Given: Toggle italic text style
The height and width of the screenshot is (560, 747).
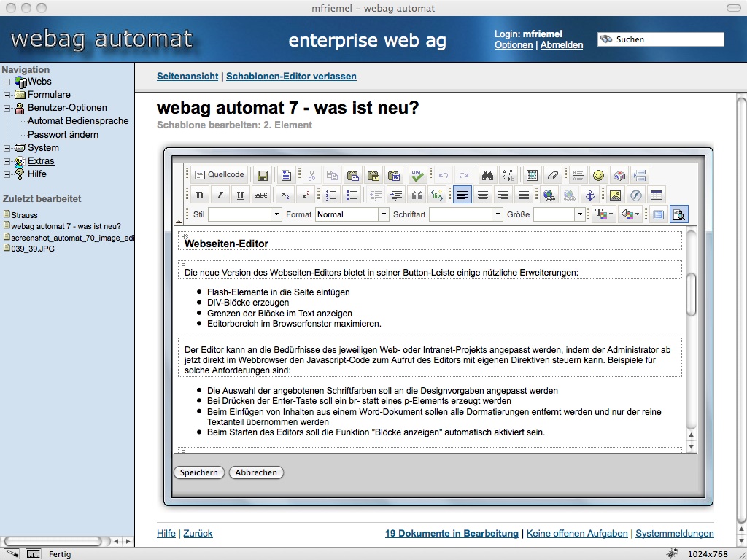Looking at the screenshot, I should 220,195.
